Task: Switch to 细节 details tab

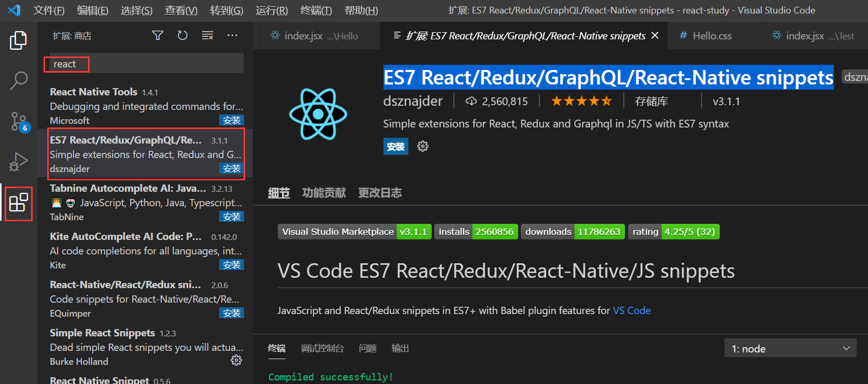Action: 279,193
